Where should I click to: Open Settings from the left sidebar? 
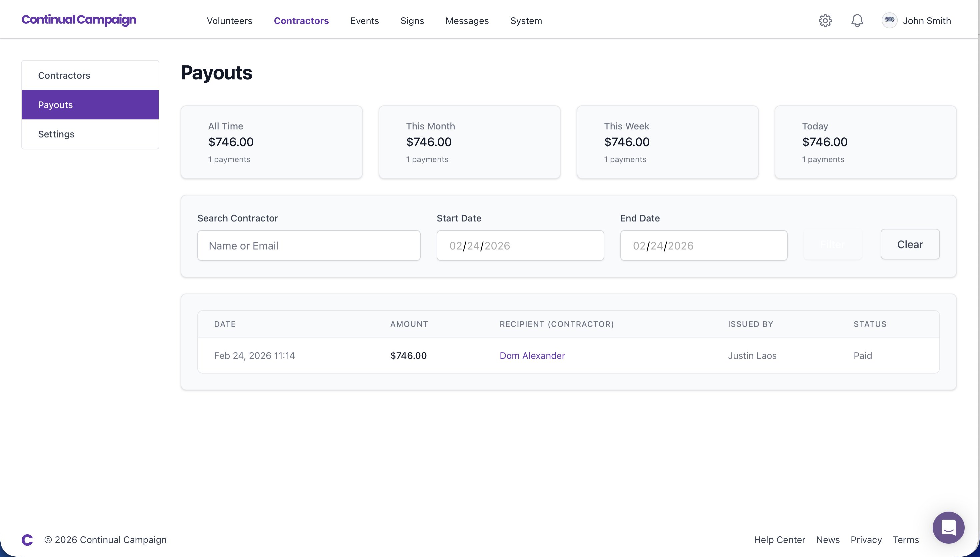[x=56, y=134]
